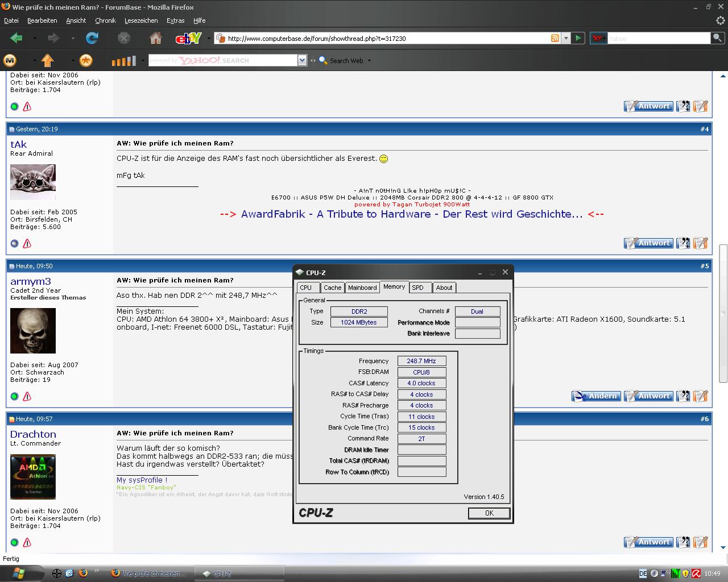Image resolution: width=728 pixels, height=582 pixels.
Task: Click the orange star toolbar icon
Action: (85, 60)
